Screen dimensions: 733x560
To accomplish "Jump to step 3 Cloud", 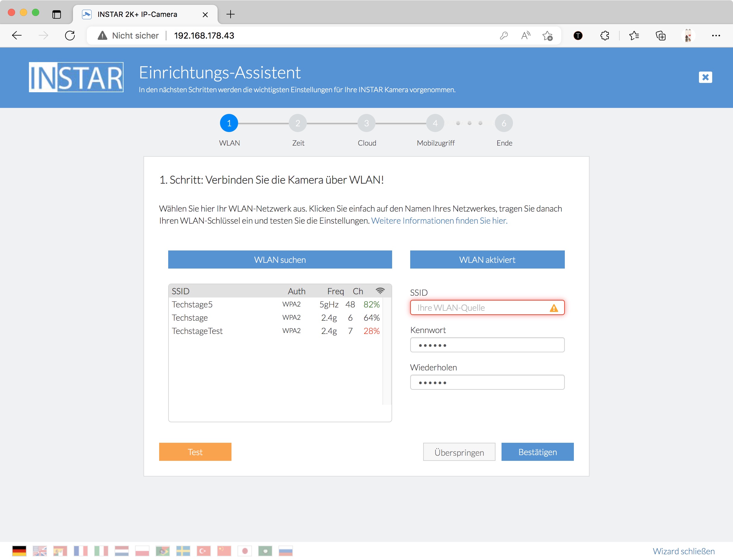I will click(x=366, y=123).
